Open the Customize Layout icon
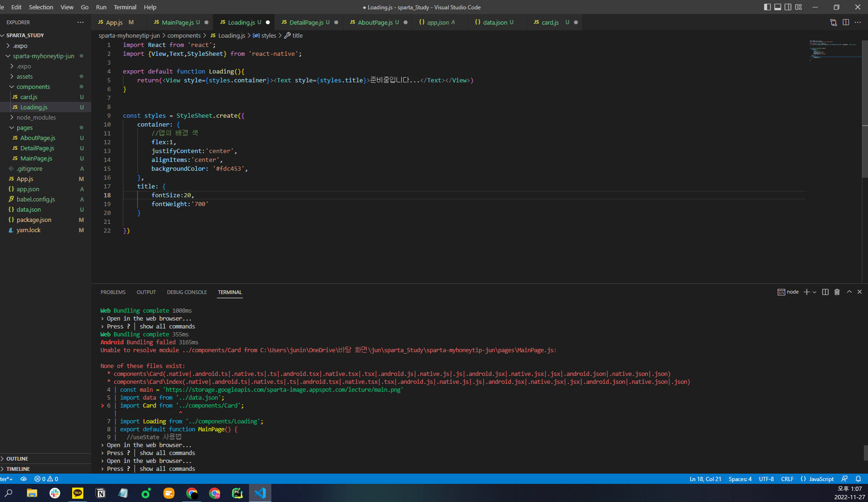This screenshot has width=868, height=502. point(799,7)
